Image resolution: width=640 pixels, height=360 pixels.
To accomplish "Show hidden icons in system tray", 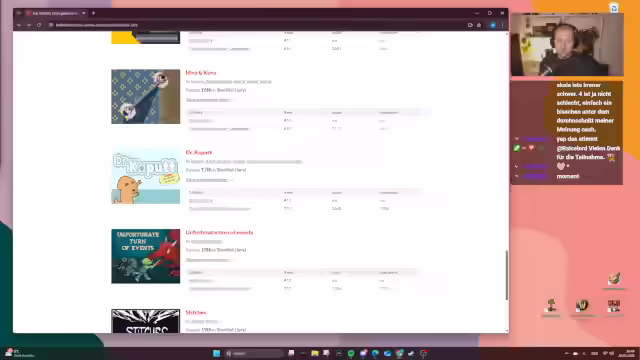I will pyautogui.click(x=566, y=353).
